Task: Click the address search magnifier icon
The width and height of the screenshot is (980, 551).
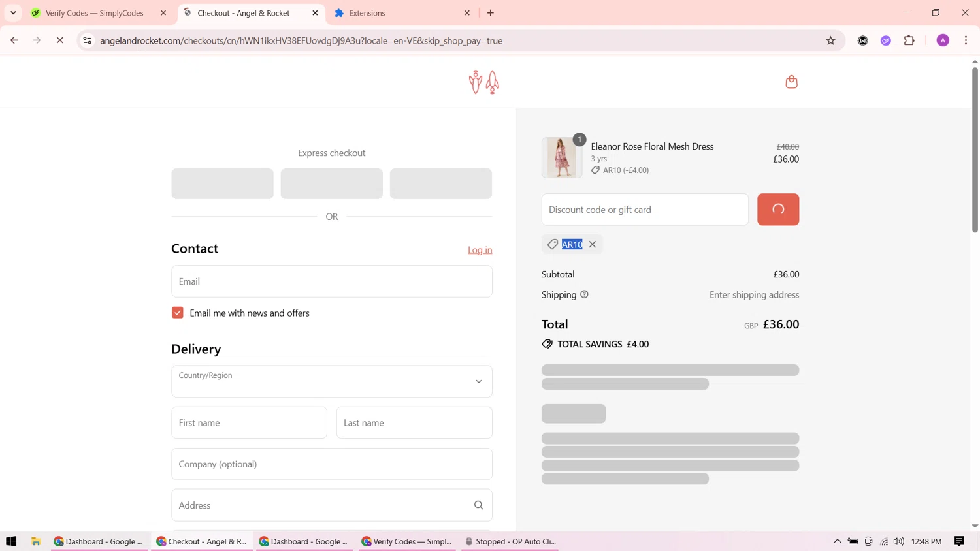Action: [x=479, y=505]
